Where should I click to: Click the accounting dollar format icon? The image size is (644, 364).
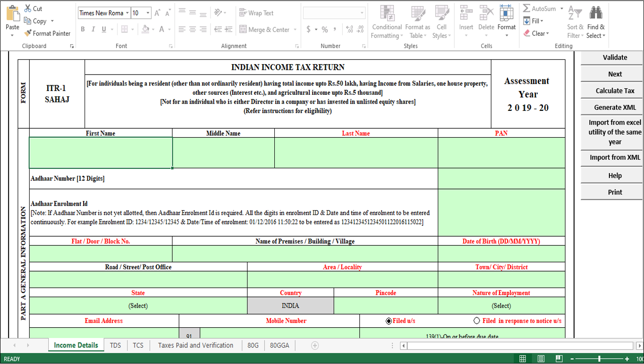pos(308,29)
